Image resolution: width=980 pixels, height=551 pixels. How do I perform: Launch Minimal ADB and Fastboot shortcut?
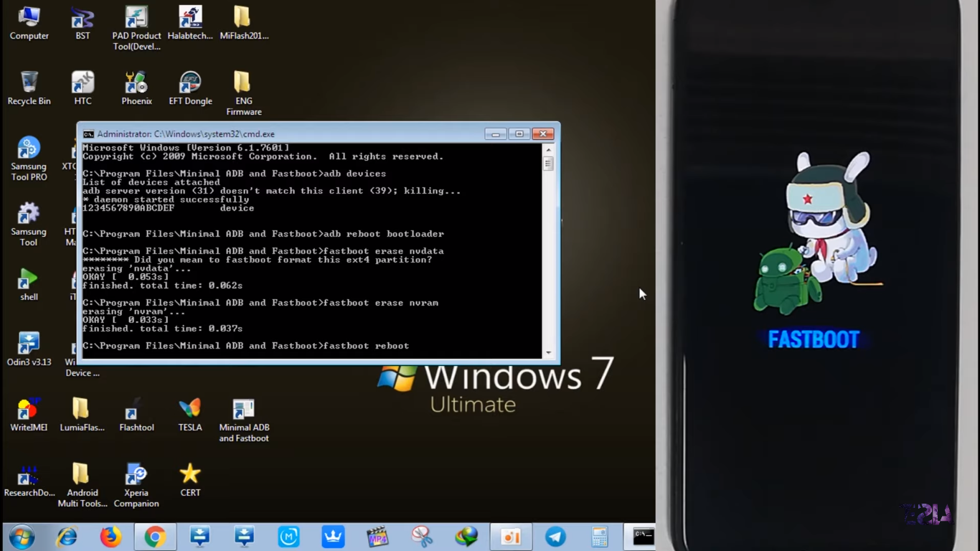[244, 420]
